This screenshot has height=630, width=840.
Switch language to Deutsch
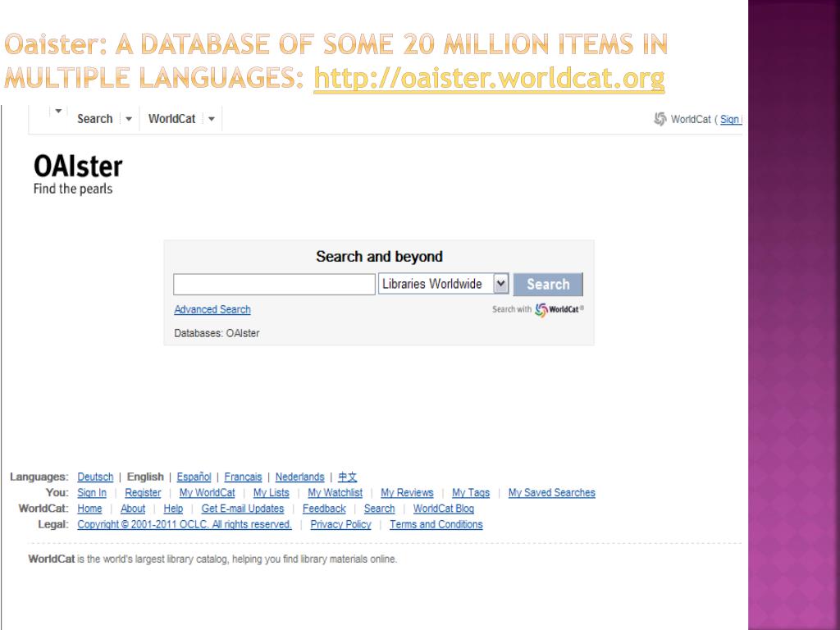[x=95, y=477]
